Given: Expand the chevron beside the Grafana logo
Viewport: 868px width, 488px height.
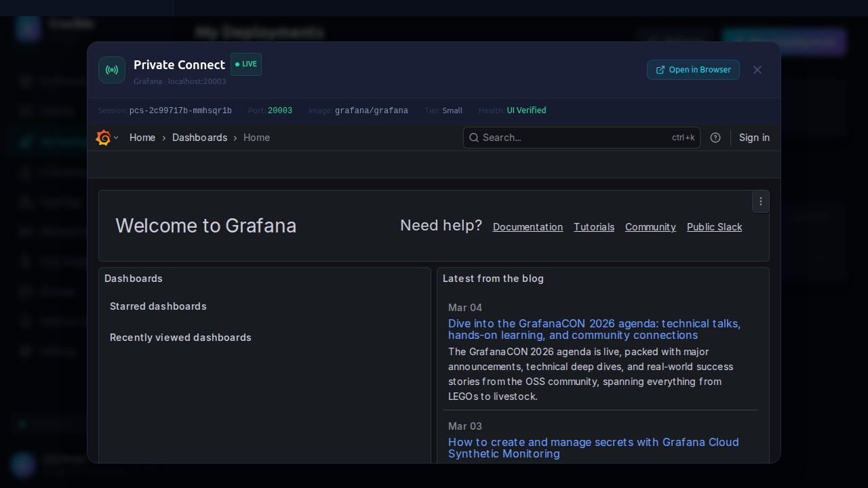Looking at the screenshot, I should tap(116, 138).
